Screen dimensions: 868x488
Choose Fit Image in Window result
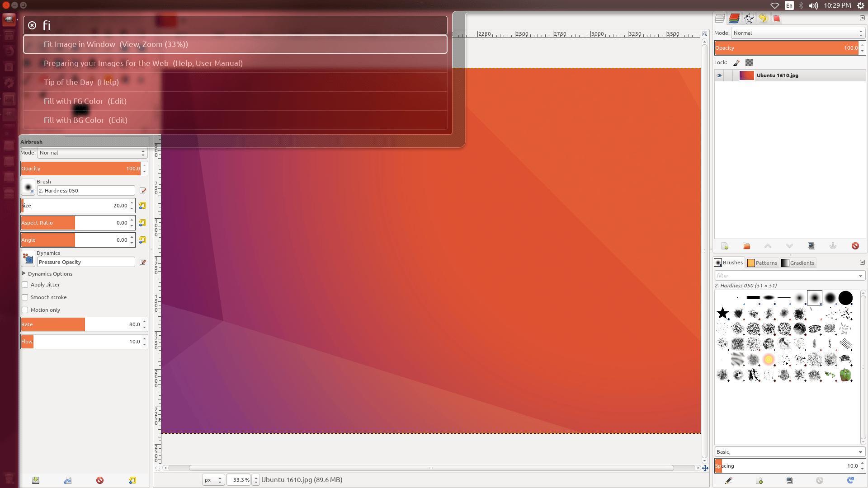coord(235,44)
